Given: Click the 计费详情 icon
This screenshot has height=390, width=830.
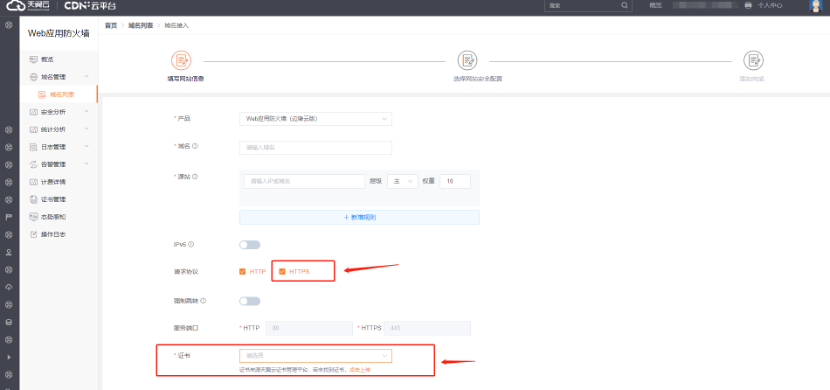Looking at the screenshot, I should click(33, 182).
